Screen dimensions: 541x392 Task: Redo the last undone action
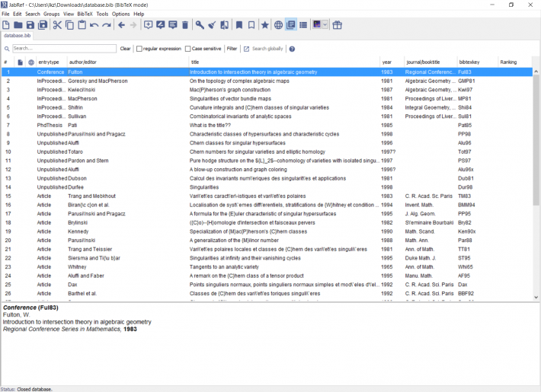click(x=107, y=25)
